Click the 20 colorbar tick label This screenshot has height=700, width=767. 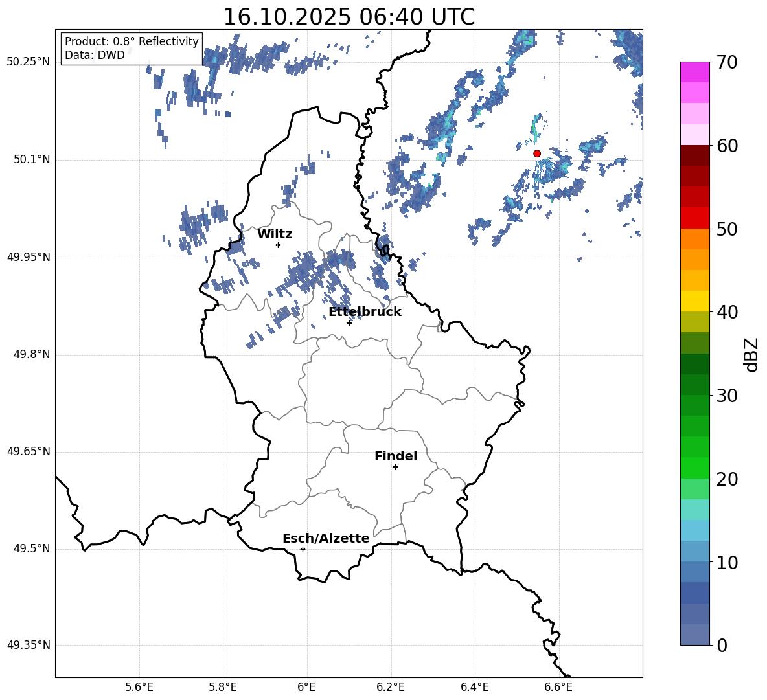pos(727,479)
